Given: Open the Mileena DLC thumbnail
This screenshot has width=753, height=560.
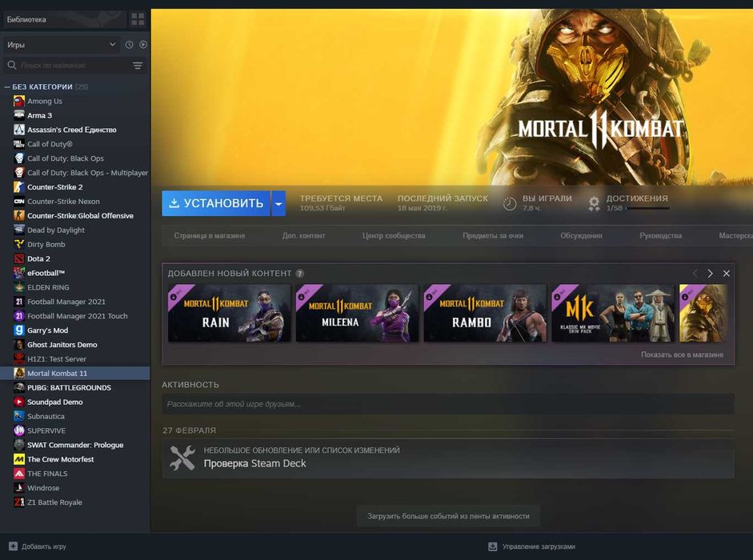Looking at the screenshot, I should click(357, 313).
